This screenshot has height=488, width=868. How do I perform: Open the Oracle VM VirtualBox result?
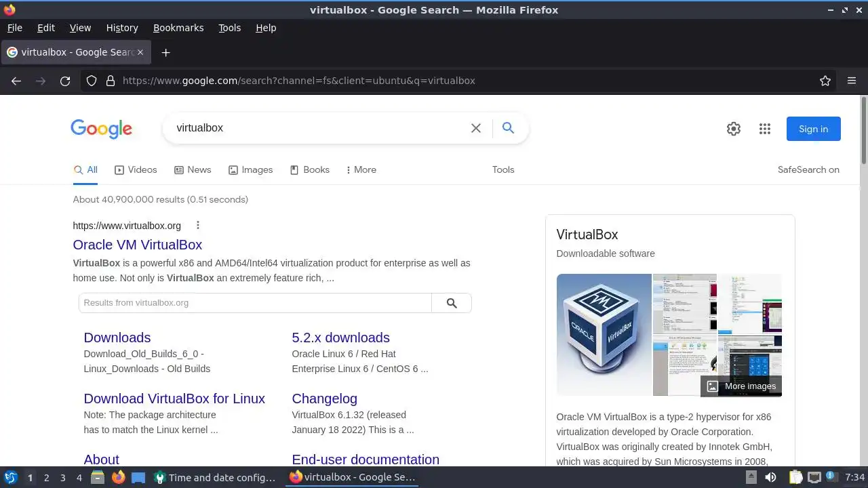click(x=138, y=245)
